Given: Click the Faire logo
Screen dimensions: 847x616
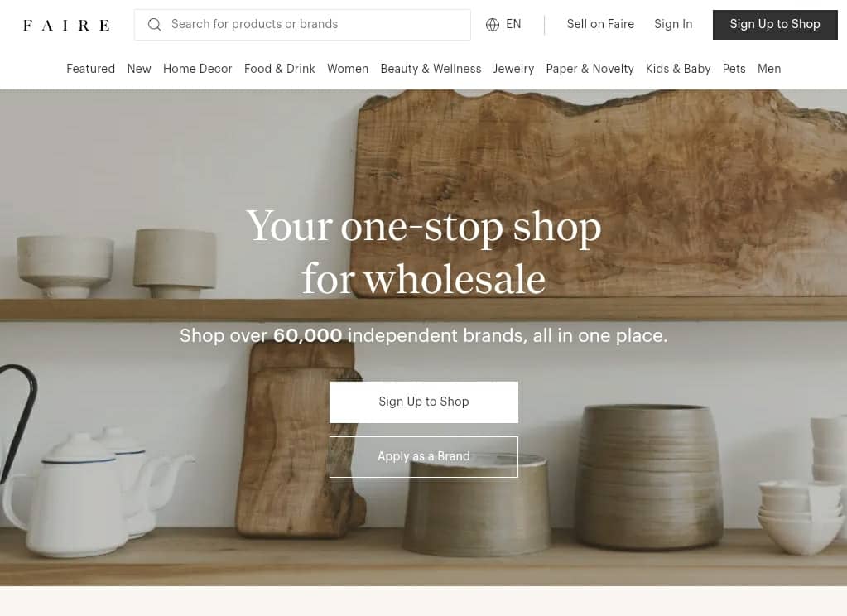Looking at the screenshot, I should click(66, 25).
